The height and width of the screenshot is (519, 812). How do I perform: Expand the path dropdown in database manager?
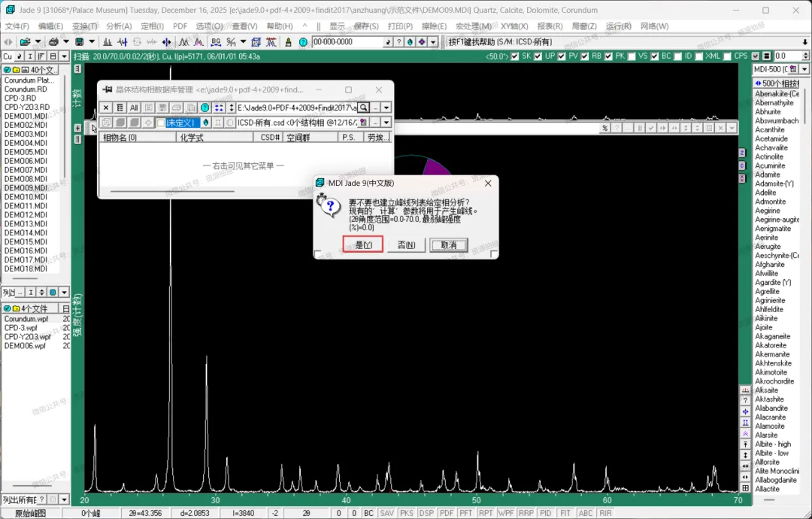(386, 108)
